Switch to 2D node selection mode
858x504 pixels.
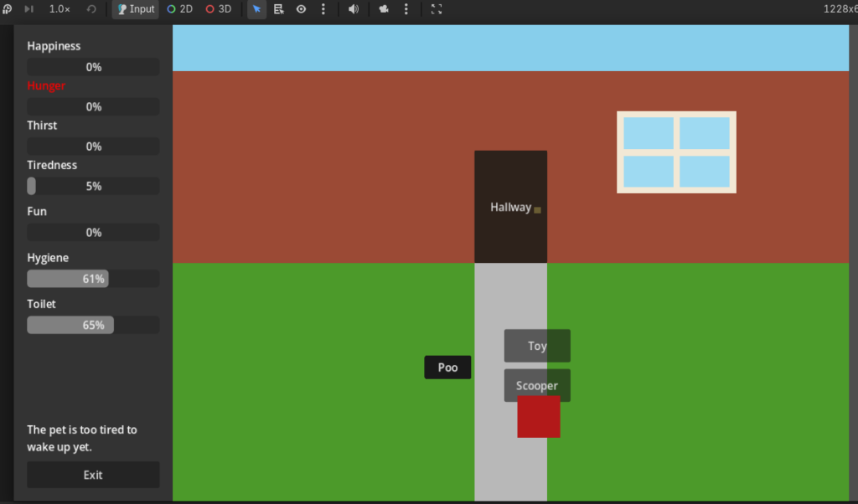coord(180,9)
